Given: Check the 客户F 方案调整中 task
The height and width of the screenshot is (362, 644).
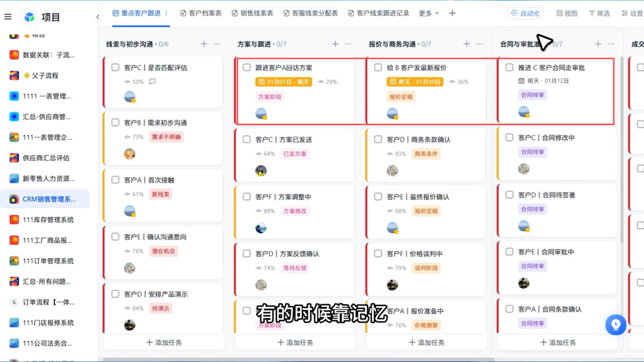Looking at the screenshot, I should click(x=246, y=196).
